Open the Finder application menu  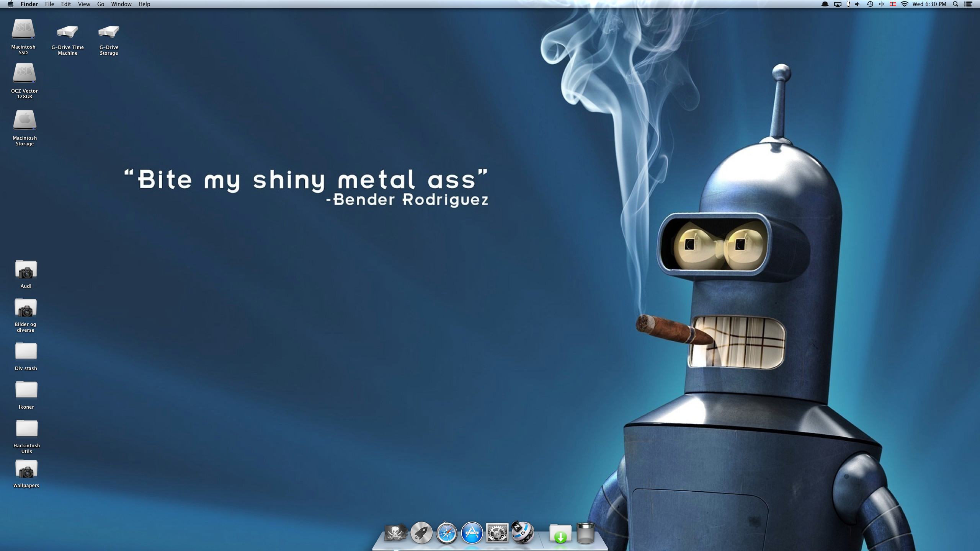coord(29,4)
